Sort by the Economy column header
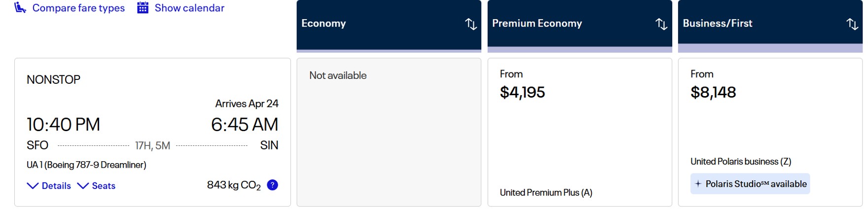The width and height of the screenshot is (868, 210). coord(324,24)
